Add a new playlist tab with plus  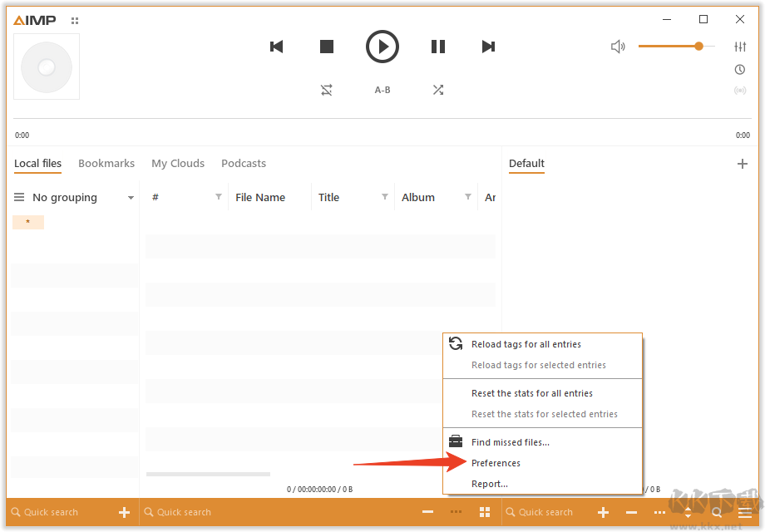(x=743, y=164)
